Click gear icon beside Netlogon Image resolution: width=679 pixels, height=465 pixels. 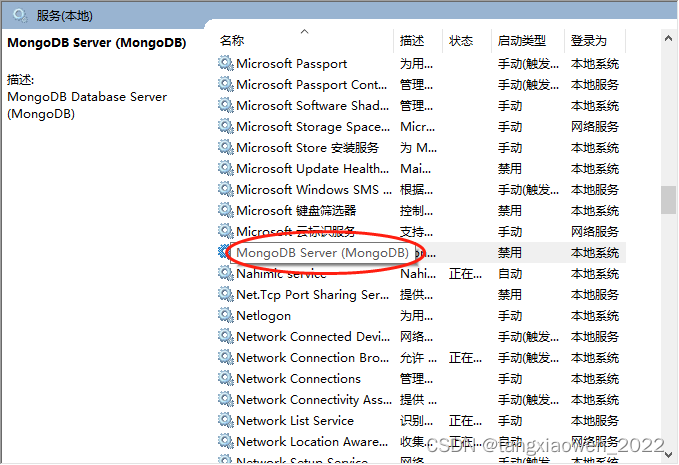point(226,315)
